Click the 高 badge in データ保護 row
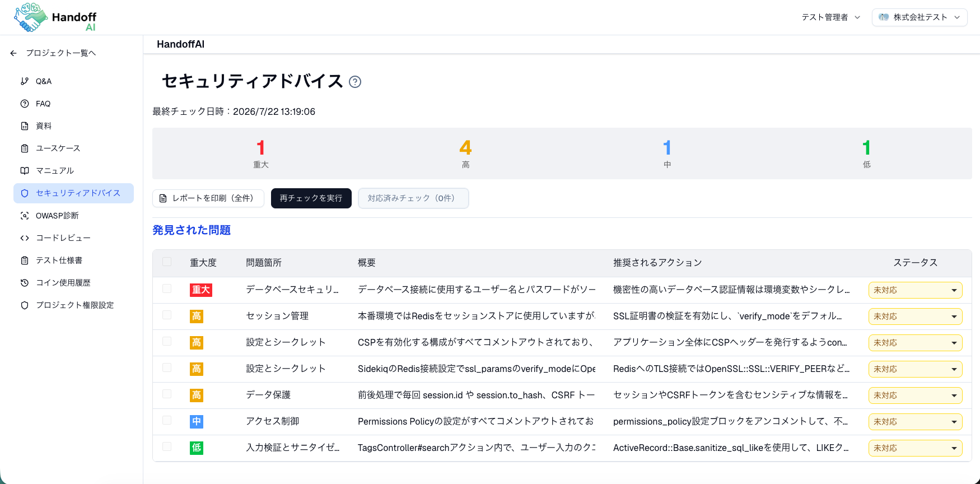Screen dimensions: 980x484 click(197, 395)
